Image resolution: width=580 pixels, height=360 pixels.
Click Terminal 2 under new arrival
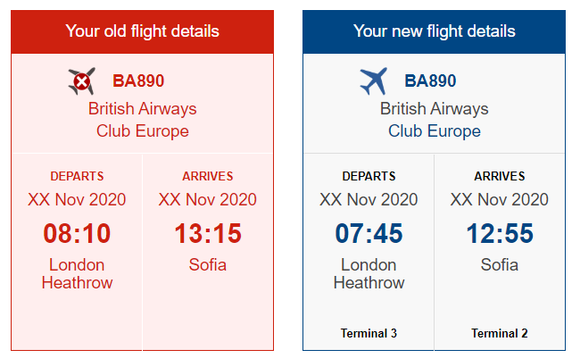coord(499,333)
